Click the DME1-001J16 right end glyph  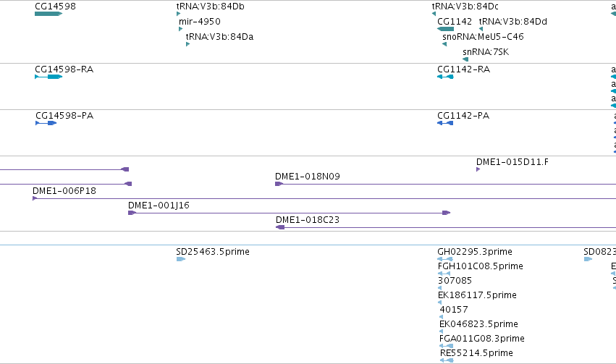447,213
